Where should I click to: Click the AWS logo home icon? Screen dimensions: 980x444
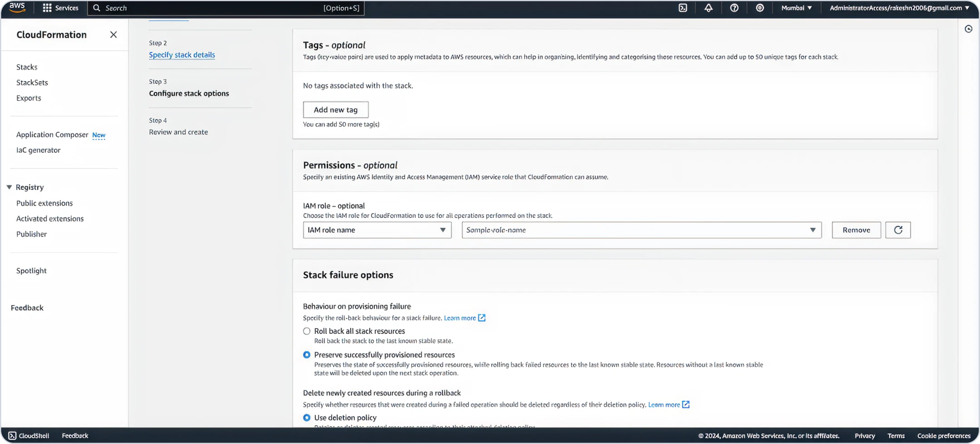click(x=17, y=8)
